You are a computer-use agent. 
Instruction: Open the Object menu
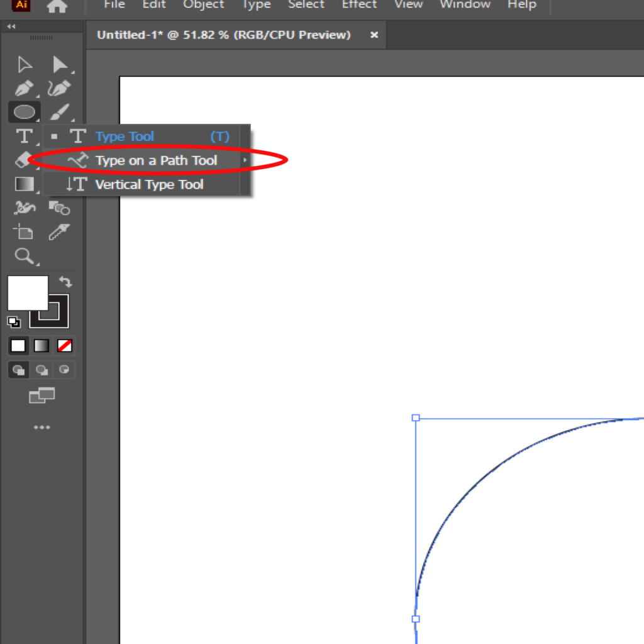pyautogui.click(x=203, y=4)
